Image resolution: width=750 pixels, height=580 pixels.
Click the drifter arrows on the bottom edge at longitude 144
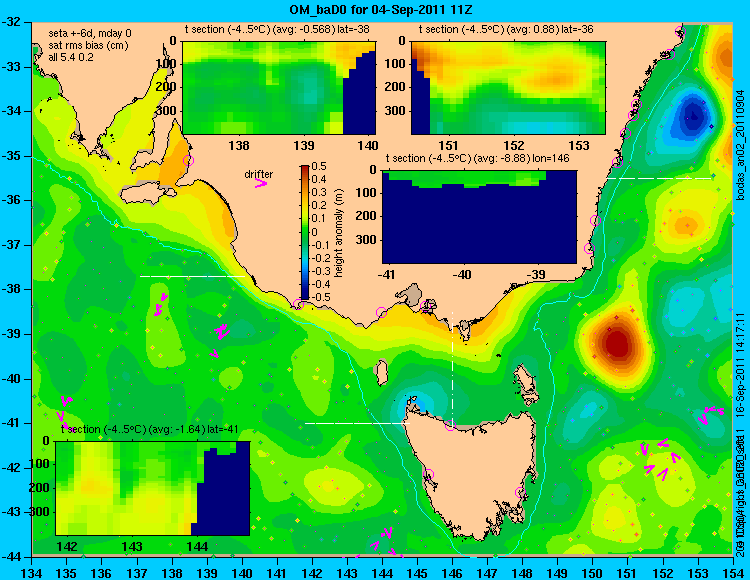pos(385,543)
